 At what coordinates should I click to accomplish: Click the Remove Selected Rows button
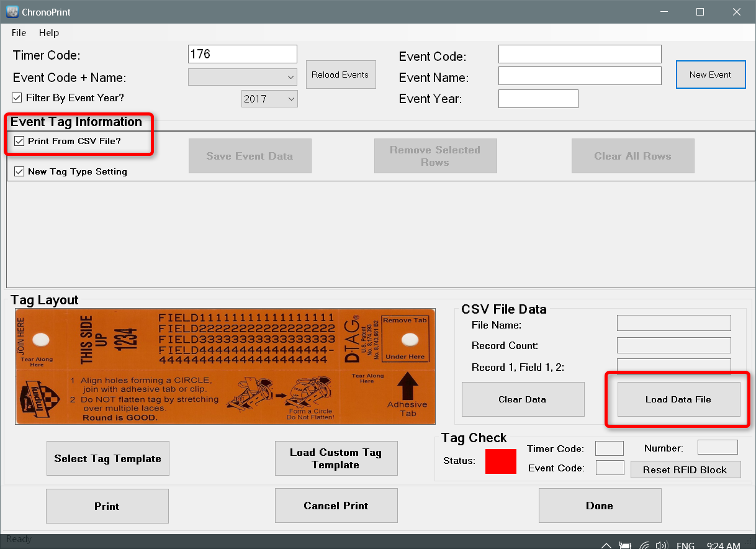[x=435, y=156]
